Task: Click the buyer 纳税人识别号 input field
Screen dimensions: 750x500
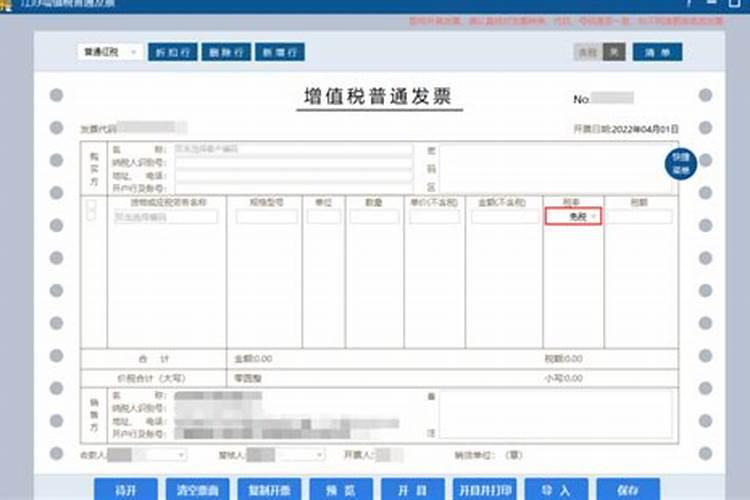Action: coord(293,163)
